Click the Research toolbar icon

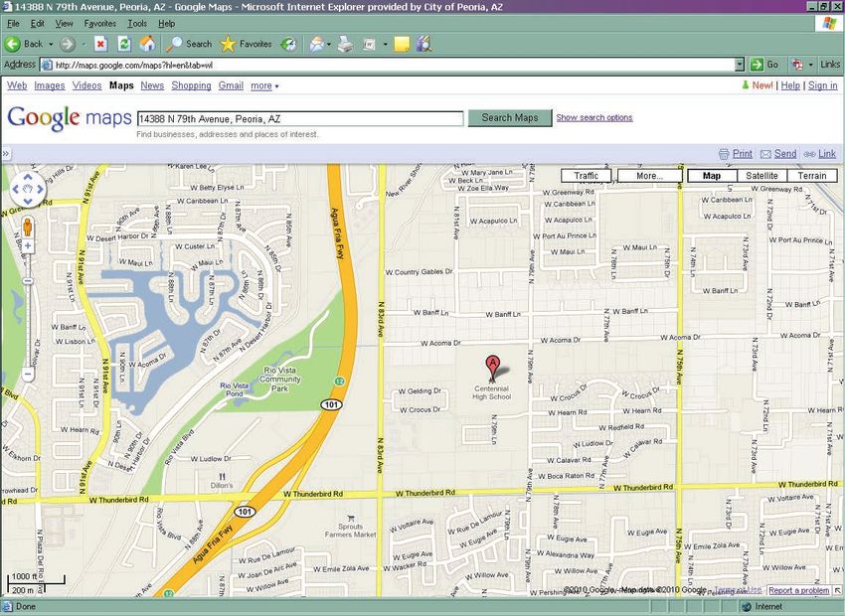click(x=424, y=44)
